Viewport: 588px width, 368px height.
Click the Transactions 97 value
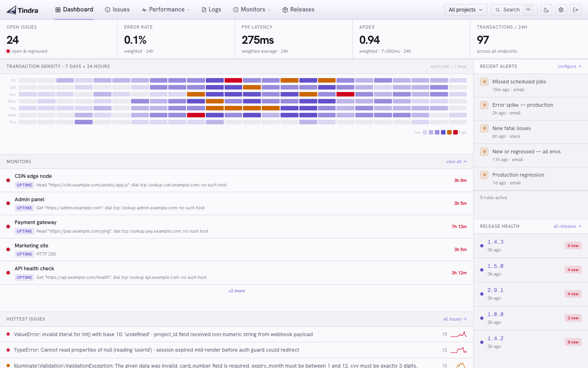click(483, 40)
